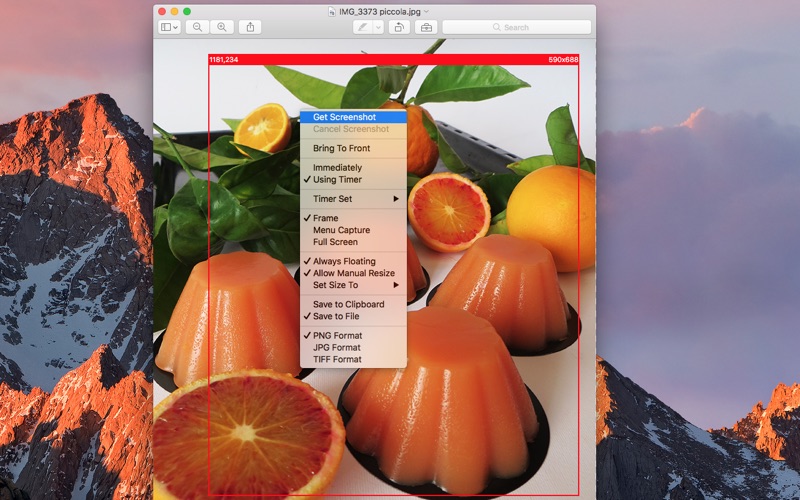Select PNG Format for output

pyautogui.click(x=353, y=335)
